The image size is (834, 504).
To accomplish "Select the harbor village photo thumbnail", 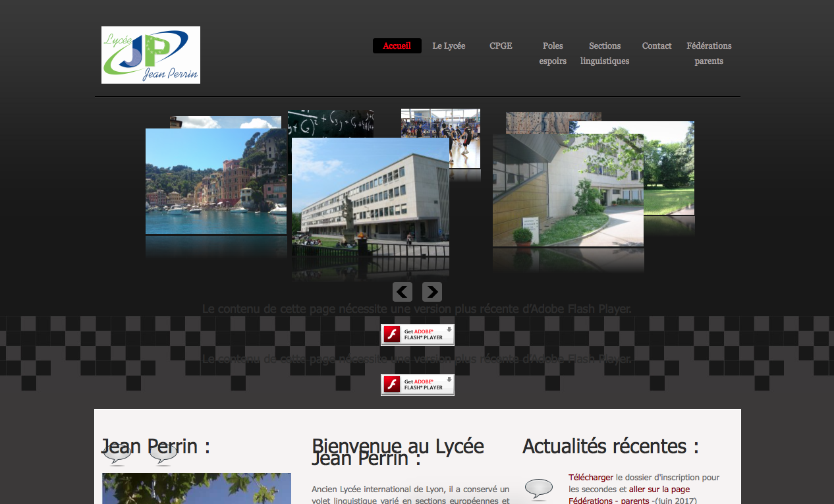I will pyautogui.click(x=216, y=181).
